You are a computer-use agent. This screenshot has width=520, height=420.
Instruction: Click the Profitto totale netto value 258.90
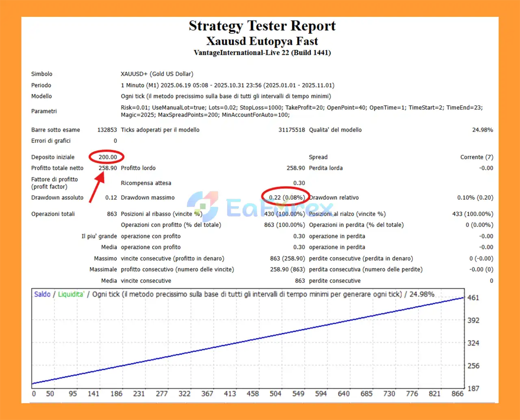(108, 168)
